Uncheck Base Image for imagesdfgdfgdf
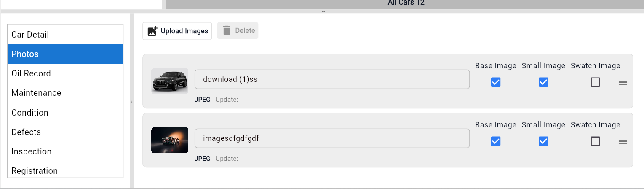This screenshot has width=644, height=189. [x=496, y=141]
